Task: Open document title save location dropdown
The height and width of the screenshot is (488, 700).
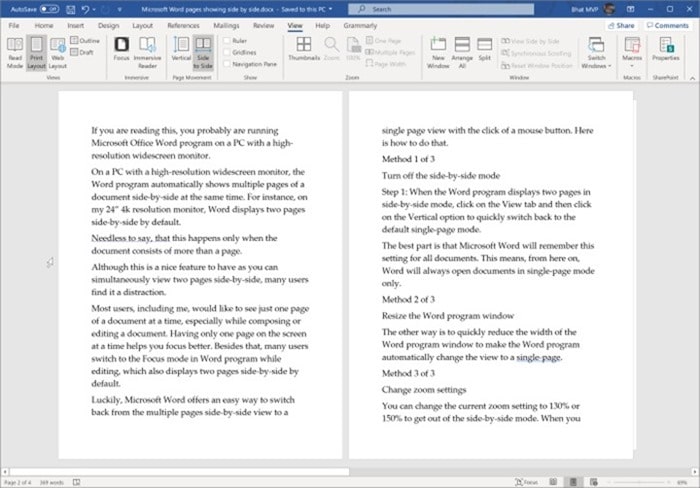Action: click(330, 9)
